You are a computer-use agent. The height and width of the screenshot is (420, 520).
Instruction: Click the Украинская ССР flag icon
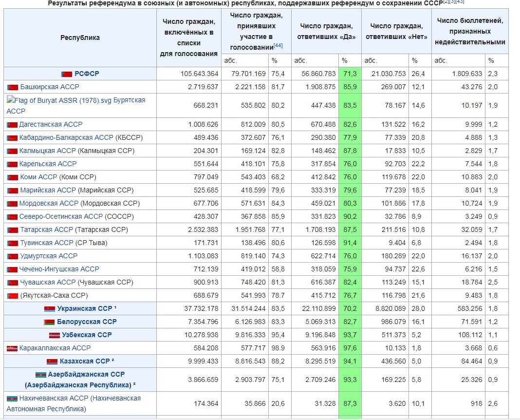click(49, 309)
